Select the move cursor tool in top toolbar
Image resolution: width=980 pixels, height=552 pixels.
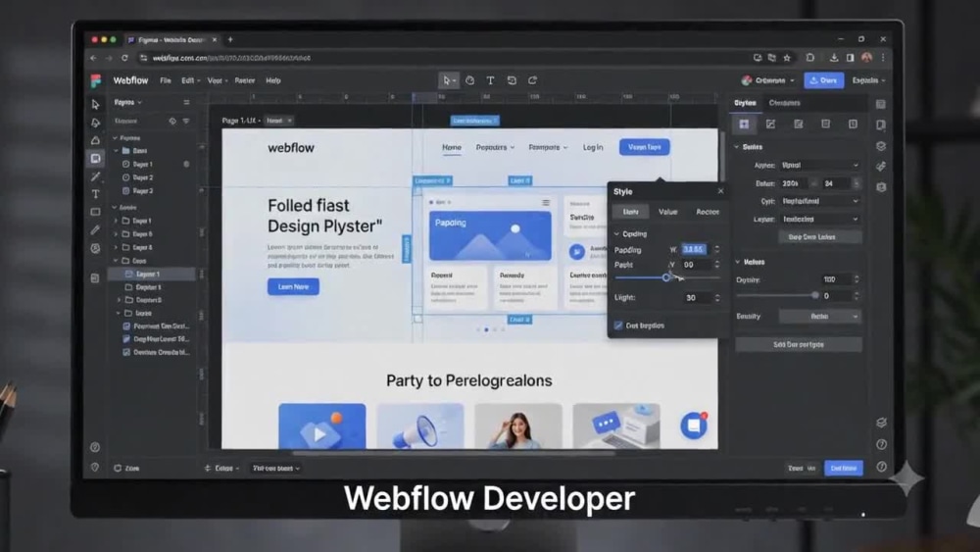coord(448,80)
